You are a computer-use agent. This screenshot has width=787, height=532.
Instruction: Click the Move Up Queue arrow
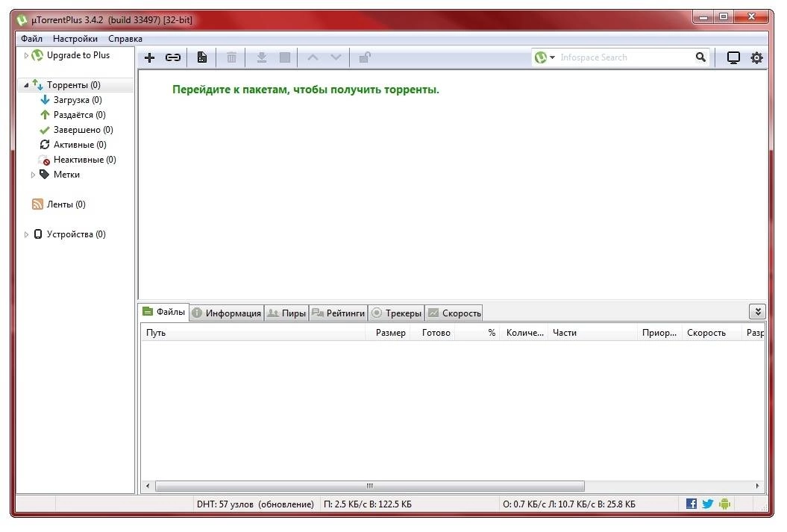coord(313,57)
